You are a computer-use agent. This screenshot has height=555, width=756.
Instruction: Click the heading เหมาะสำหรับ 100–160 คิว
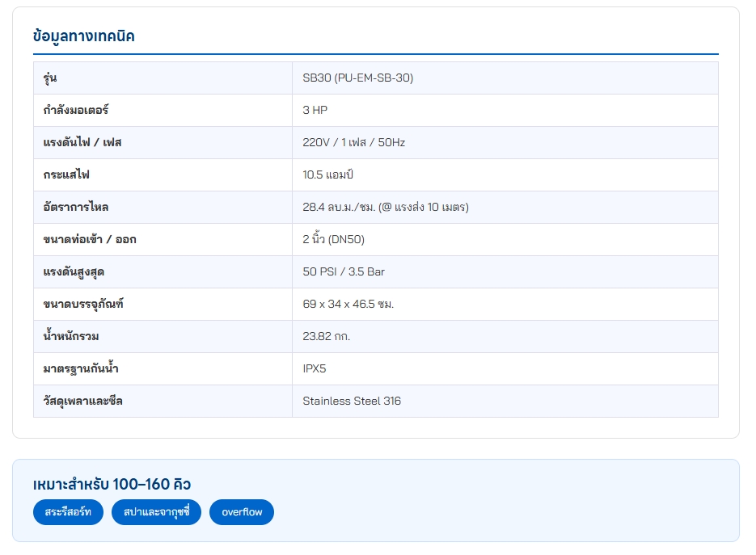pos(112,484)
